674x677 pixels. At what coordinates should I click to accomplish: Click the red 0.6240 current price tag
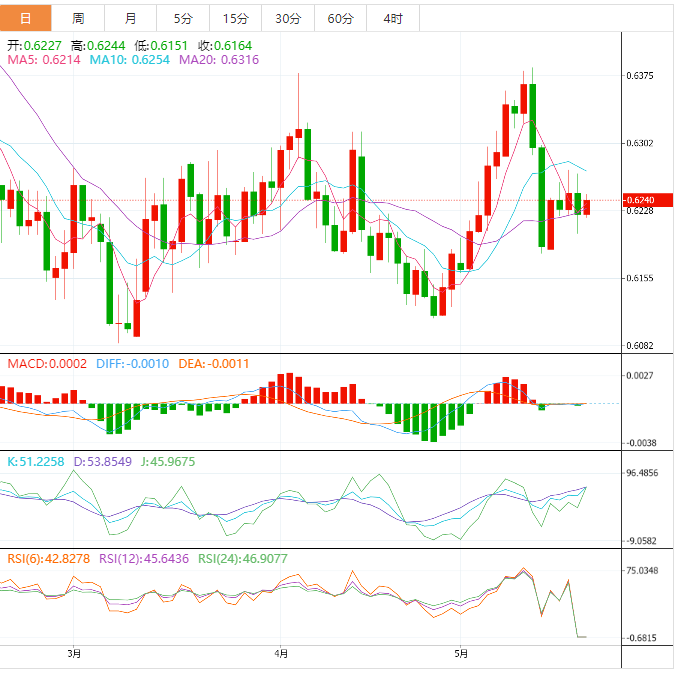pyautogui.click(x=638, y=199)
